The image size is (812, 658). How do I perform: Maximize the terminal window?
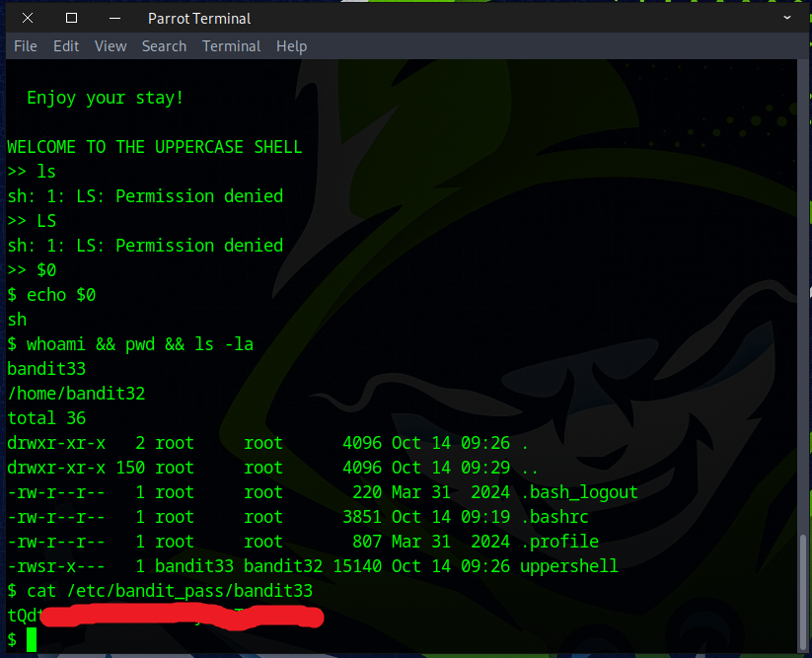click(71, 18)
